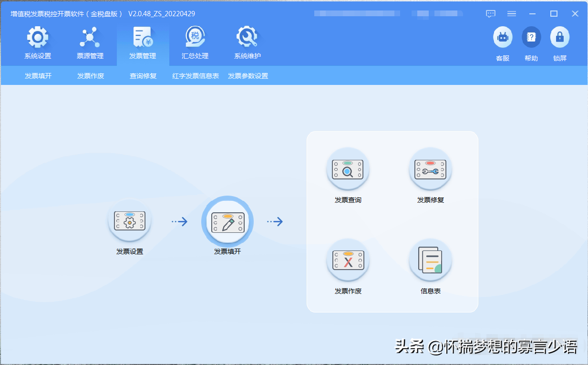Click 发票查询 label text
Image resolution: width=588 pixels, height=365 pixels.
pyautogui.click(x=348, y=200)
